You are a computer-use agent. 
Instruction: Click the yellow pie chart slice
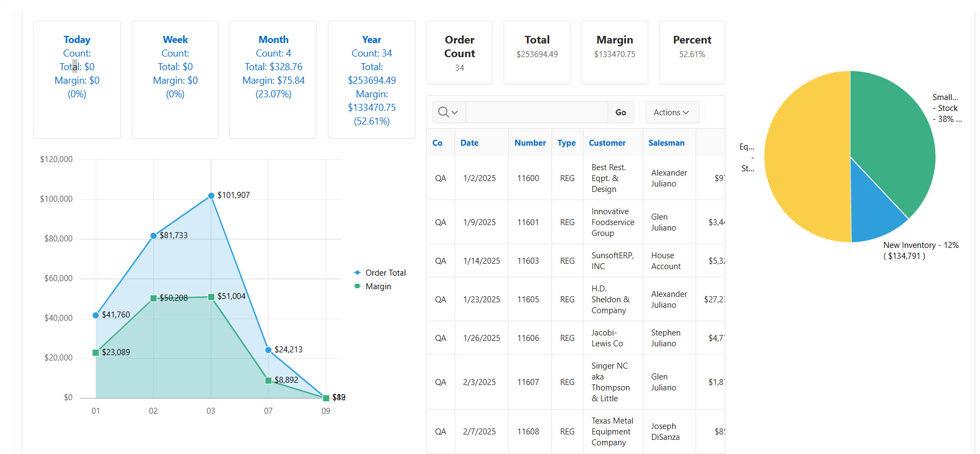(805, 158)
